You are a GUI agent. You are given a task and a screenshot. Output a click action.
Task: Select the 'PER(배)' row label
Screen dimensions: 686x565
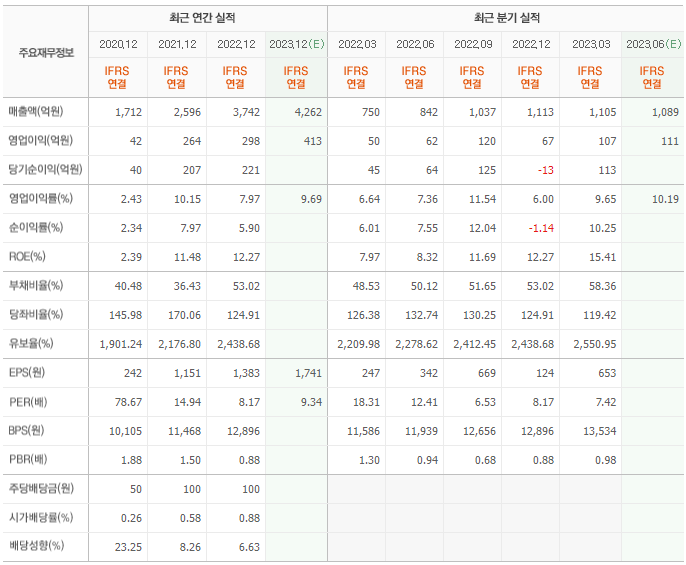click(x=28, y=401)
